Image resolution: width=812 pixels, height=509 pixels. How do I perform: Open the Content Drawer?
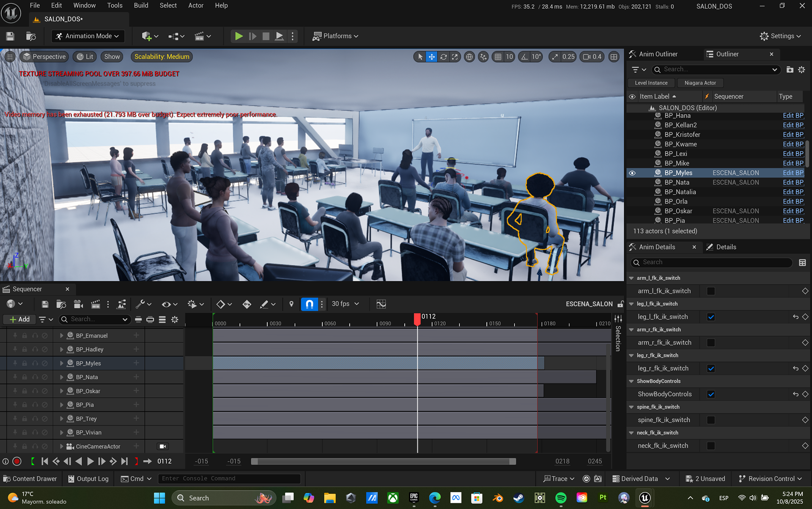30,479
